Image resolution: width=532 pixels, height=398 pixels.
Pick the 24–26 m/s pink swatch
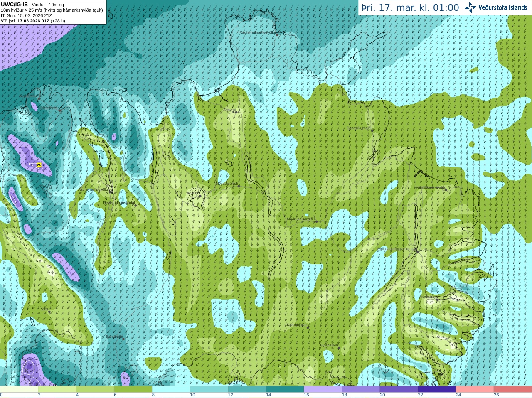click(475, 389)
